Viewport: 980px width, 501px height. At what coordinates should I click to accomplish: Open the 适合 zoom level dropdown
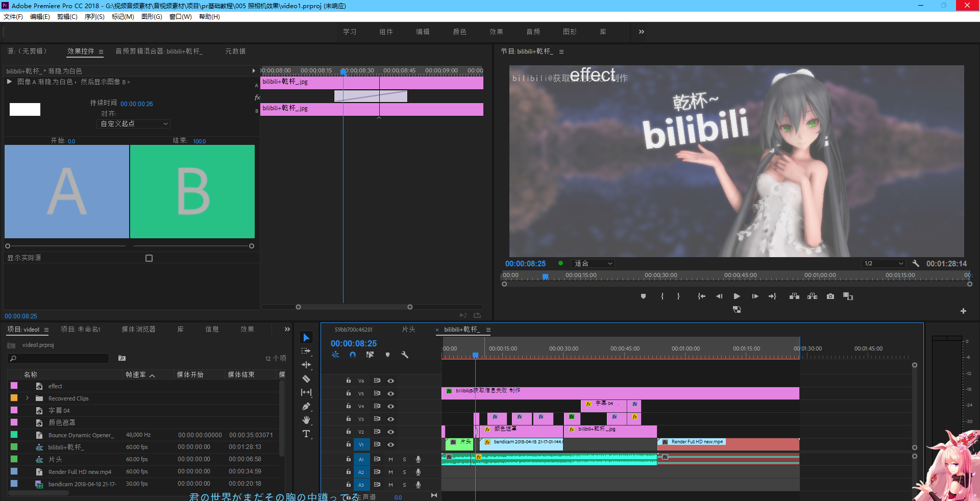(593, 263)
